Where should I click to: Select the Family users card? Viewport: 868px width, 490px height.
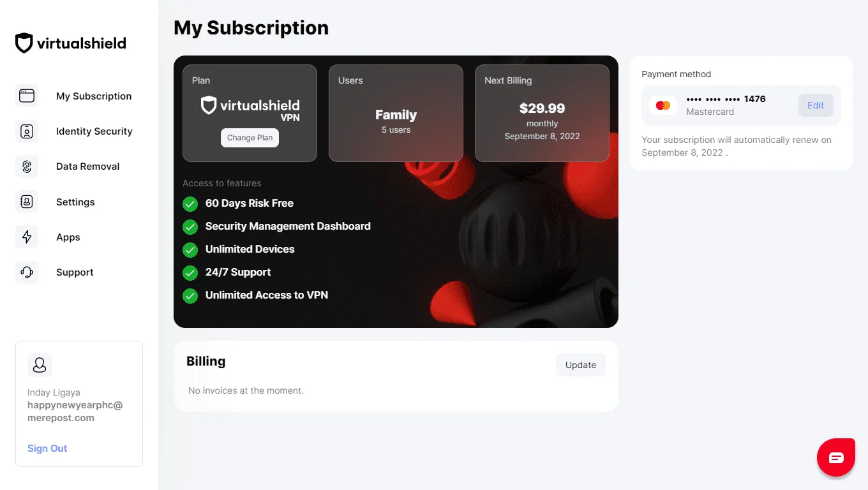point(396,113)
